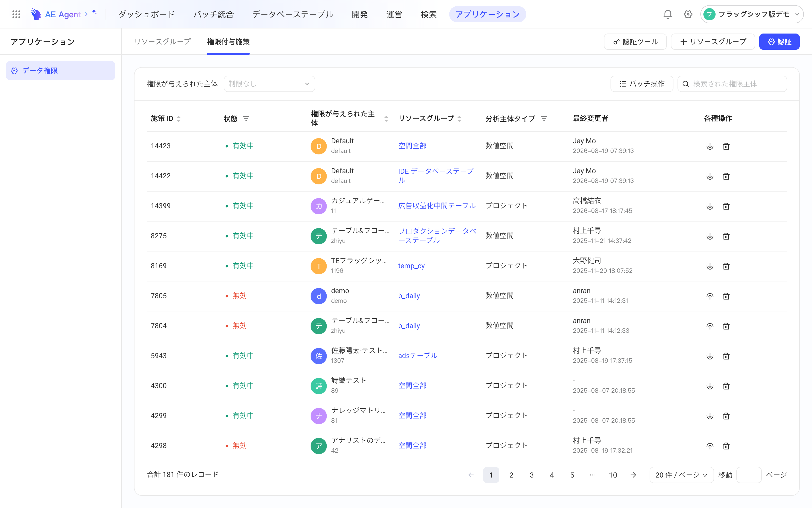Switch to the リソースグループ tab
The image size is (812, 508).
click(162, 42)
